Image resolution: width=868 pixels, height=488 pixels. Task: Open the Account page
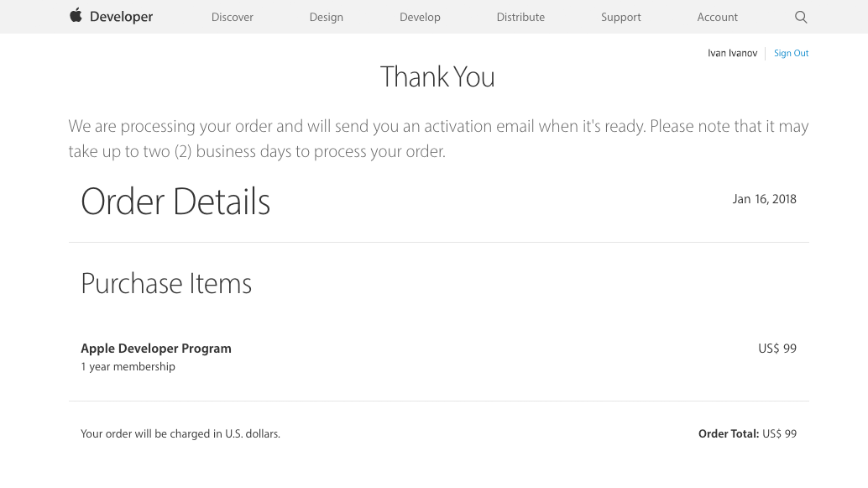[718, 17]
